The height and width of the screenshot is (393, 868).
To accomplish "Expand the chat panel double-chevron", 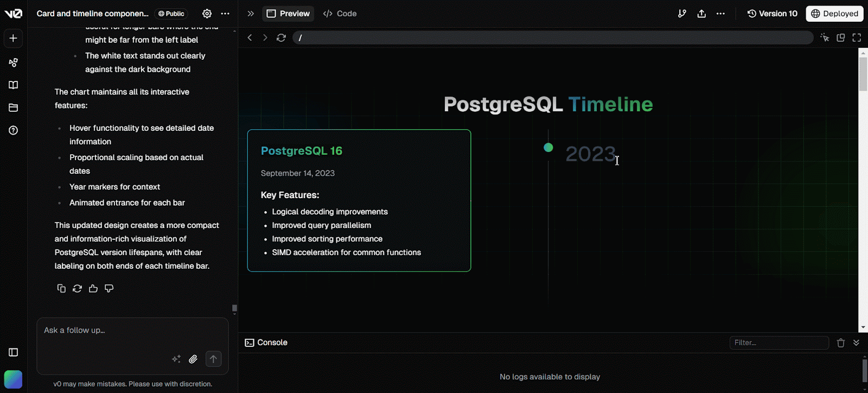I will [251, 14].
